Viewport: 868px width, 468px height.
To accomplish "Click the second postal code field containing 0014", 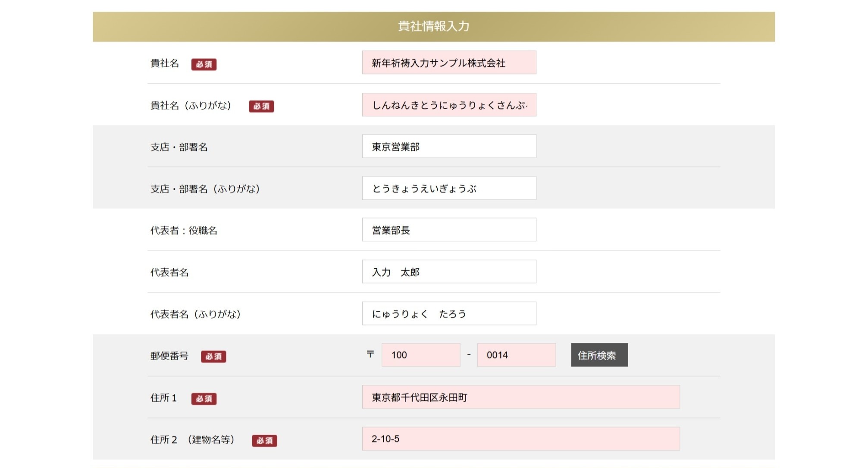I will point(516,355).
